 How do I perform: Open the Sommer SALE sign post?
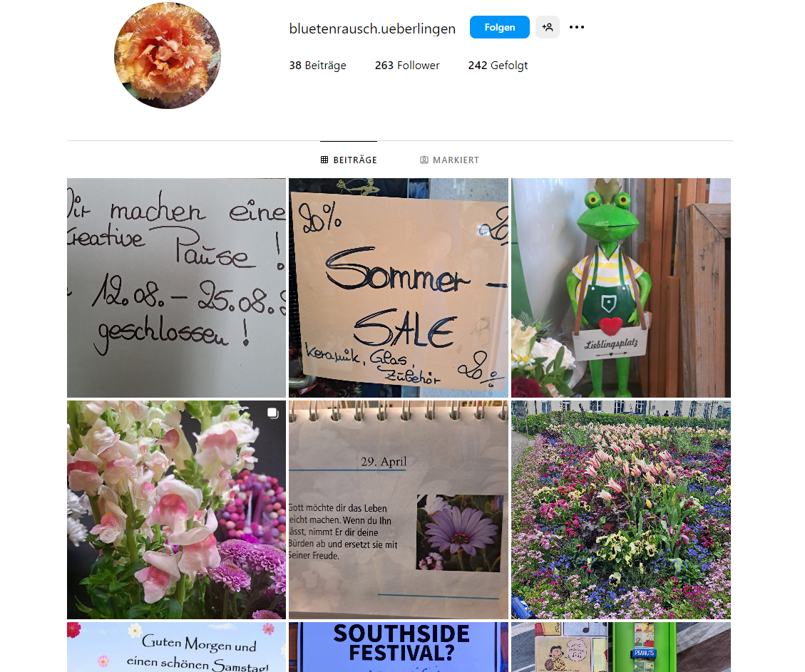[x=399, y=288]
